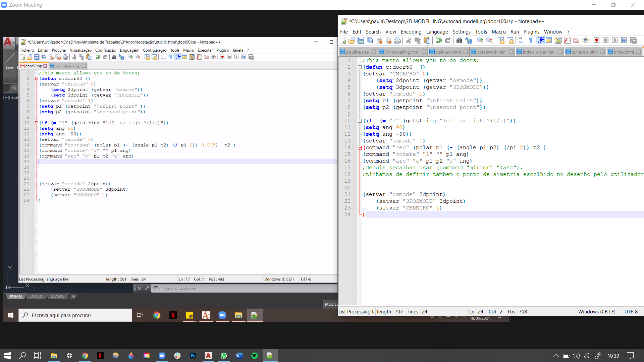Click AutoCAD Line tool
The image size is (644, 362).
click(10, 61)
